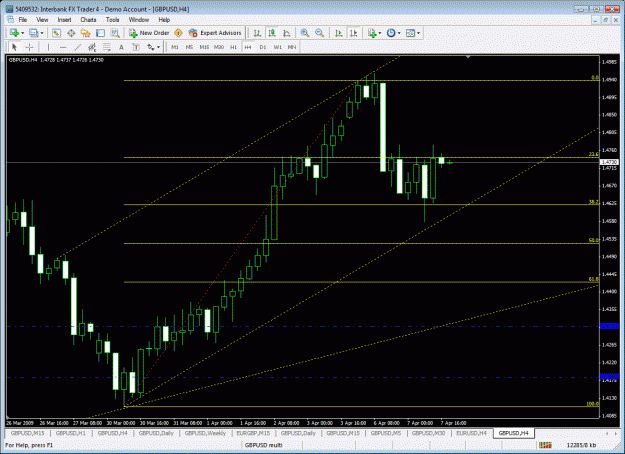Toggle Chart Shift from right border
The image size is (625, 454).
[x=353, y=33]
